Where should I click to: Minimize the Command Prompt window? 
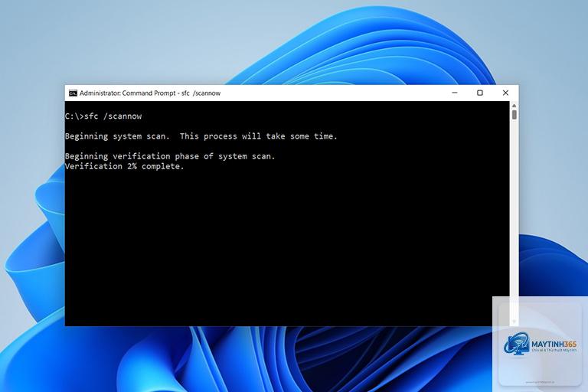pos(455,93)
